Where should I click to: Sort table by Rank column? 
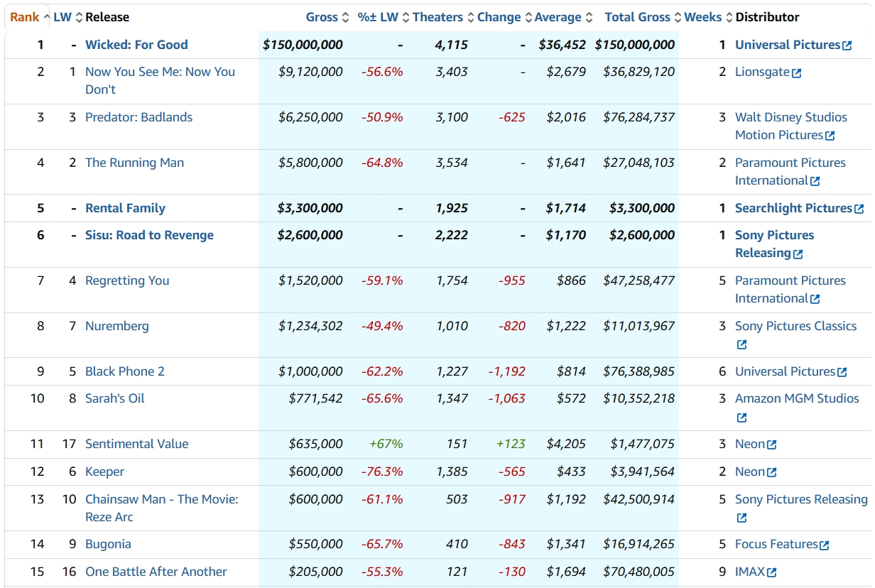[x=25, y=17]
